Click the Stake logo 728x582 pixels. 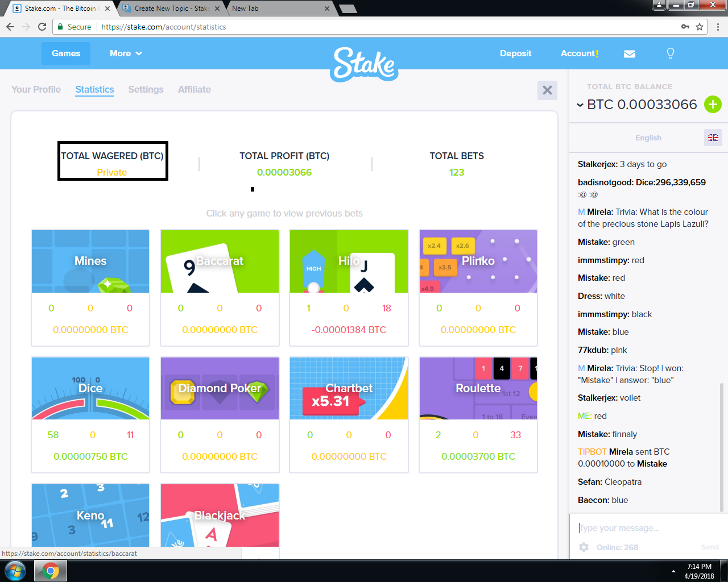364,64
